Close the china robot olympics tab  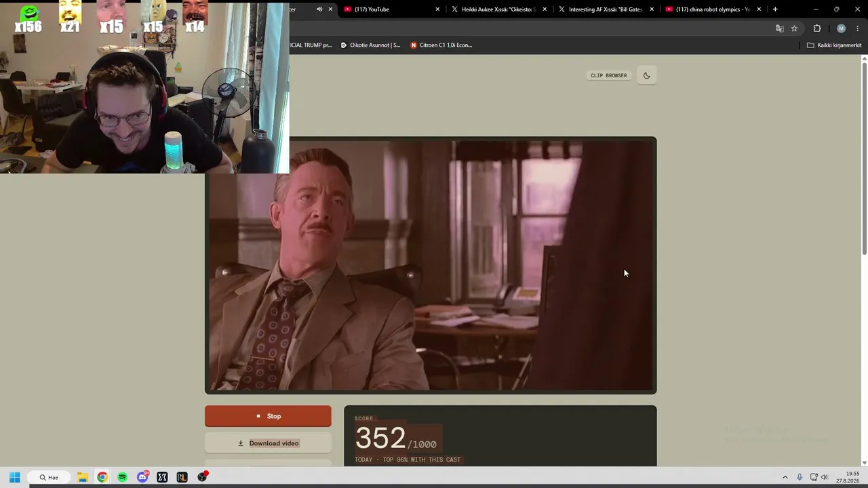click(x=759, y=9)
